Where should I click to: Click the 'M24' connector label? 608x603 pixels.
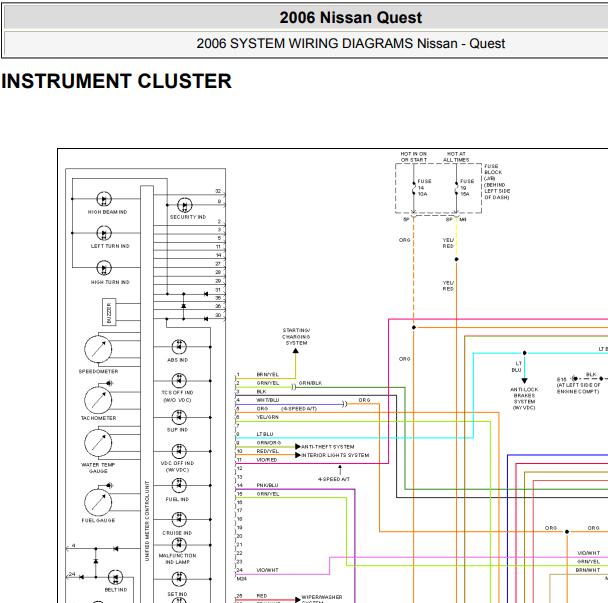pyautogui.click(x=241, y=579)
